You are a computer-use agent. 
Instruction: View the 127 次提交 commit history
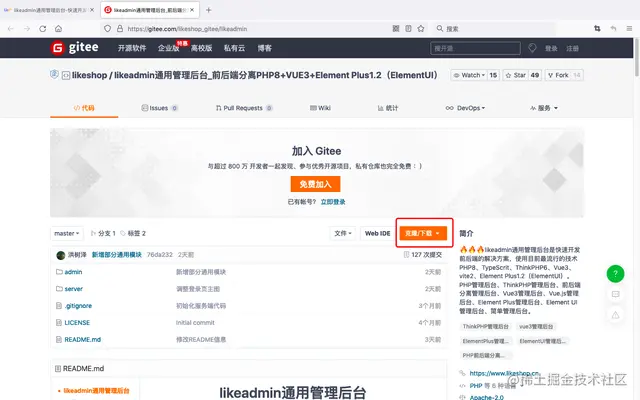[423, 255]
